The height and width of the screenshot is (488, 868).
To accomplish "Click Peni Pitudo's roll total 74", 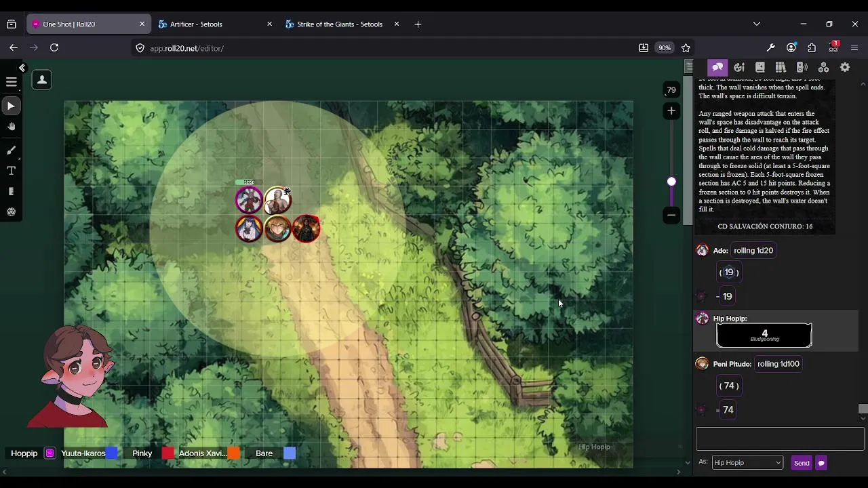I will 728,410.
